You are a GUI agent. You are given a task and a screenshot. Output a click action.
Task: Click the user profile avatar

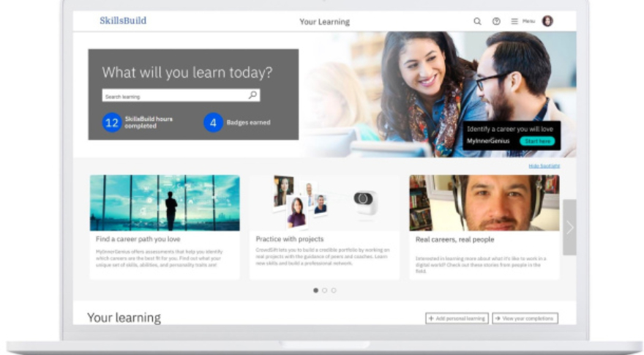[547, 21]
